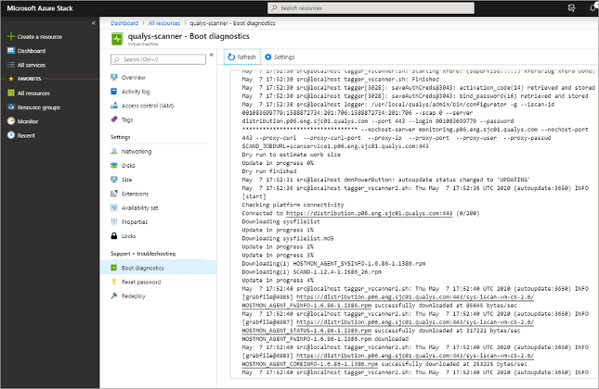Open Resource groups icon in sidebar

point(11,107)
